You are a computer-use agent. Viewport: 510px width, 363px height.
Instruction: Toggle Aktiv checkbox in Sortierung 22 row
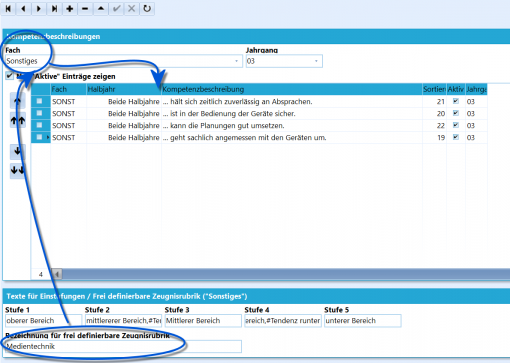coord(456,125)
